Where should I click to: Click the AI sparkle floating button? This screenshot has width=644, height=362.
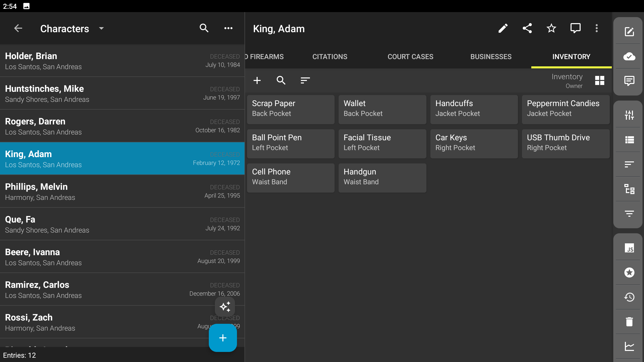pyautogui.click(x=225, y=307)
